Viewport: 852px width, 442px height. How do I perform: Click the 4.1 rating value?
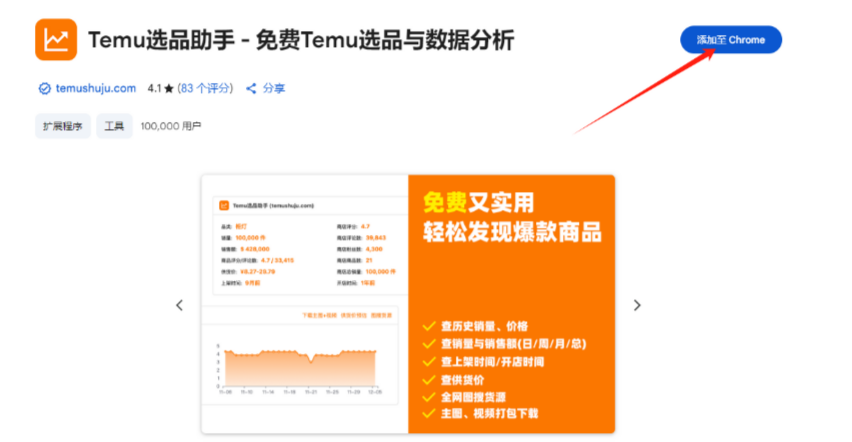[154, 89]
